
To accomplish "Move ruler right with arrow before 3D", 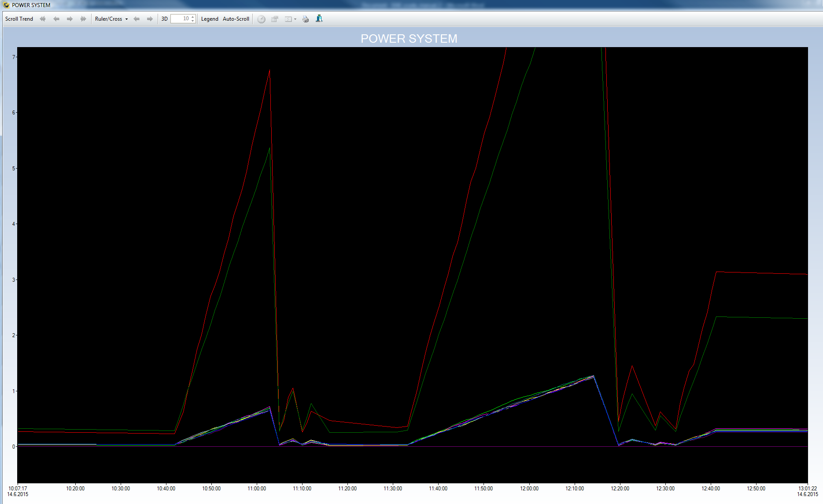I will pyautogui.click(x=150, y=19).
